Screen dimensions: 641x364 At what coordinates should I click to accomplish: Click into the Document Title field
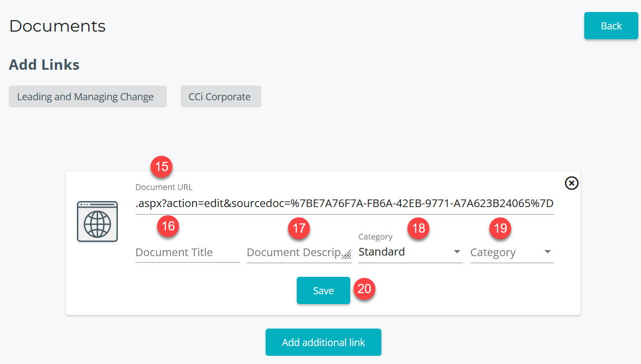pos(187,253)
